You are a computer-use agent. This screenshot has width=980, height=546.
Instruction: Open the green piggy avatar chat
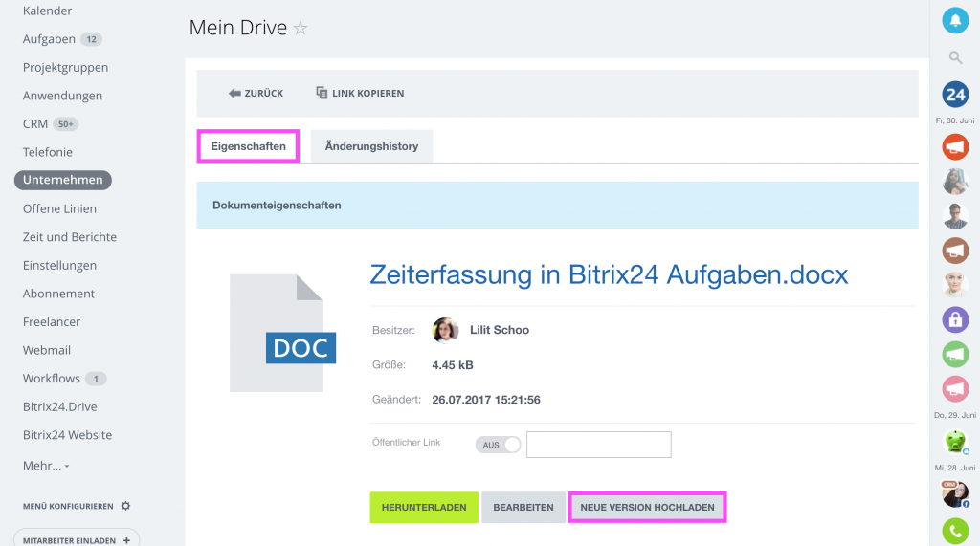(x=955, y=442)
